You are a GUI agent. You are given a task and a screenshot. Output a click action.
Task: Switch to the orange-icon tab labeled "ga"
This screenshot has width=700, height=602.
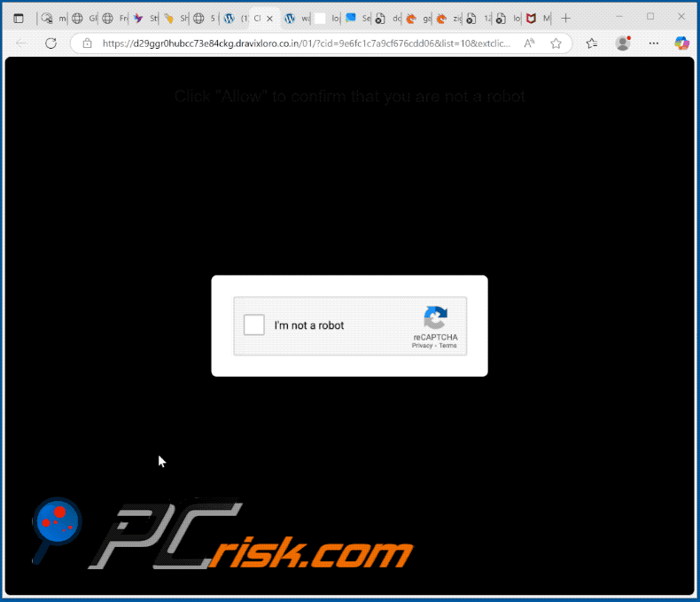[x=418, y=19]
